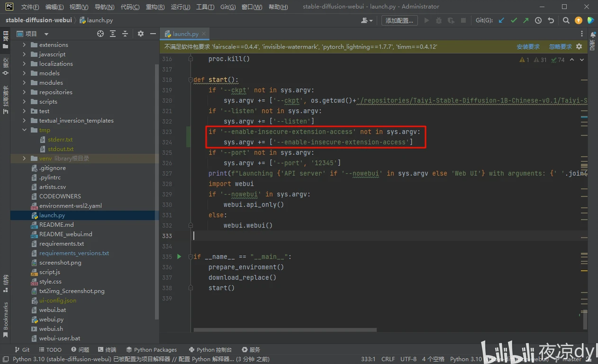Screen dimensions: 598x364
Task: Expand the scripts folder
Action: pyautogui.click(x=25, y=102)
